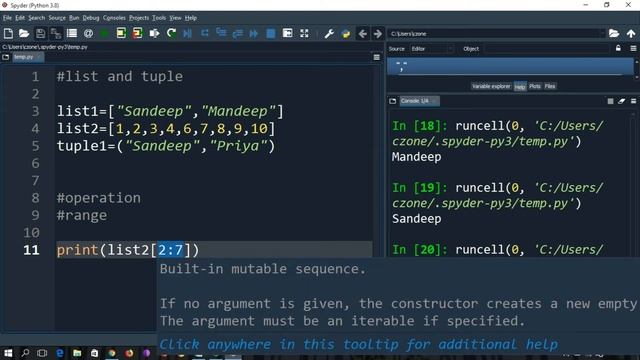
Task: Open the Help pane options menu
Action: pos(633,49)
